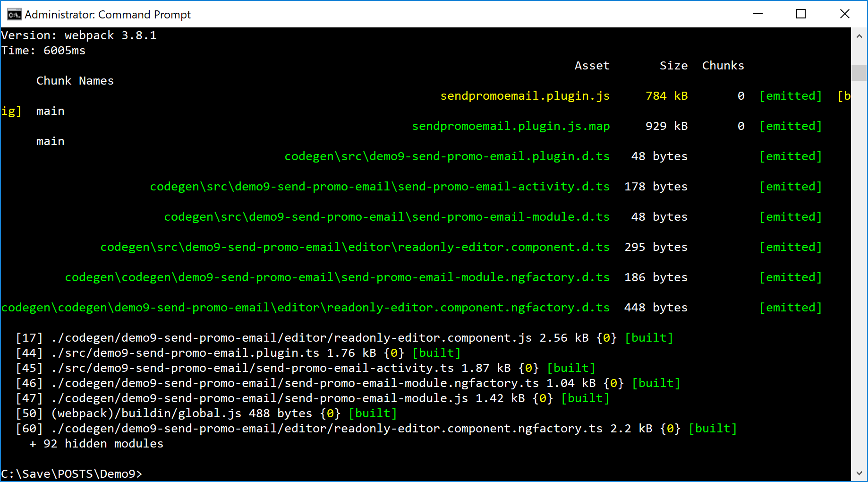The image size is (868, 482).
Task: Click the 'sendpromoemail.plugin.js' asset name
Action: click(x=525, y=96)
